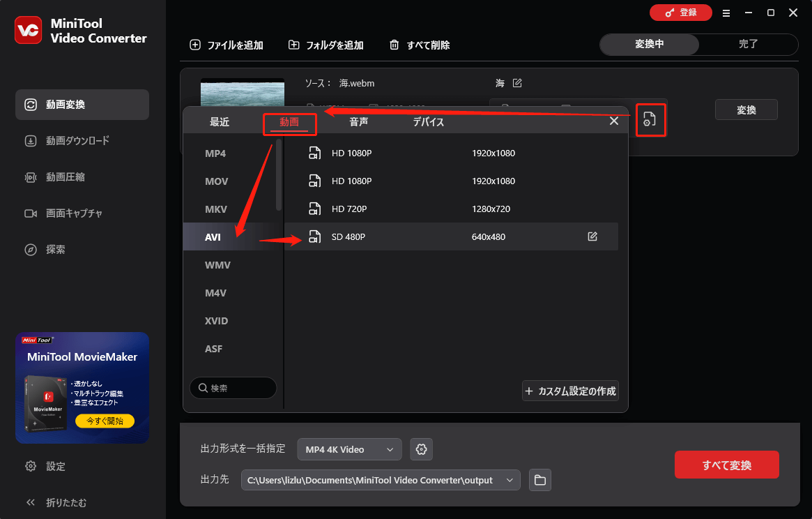
Task: Select the SD 480P 640x480 preset
Action: (451, 237)
